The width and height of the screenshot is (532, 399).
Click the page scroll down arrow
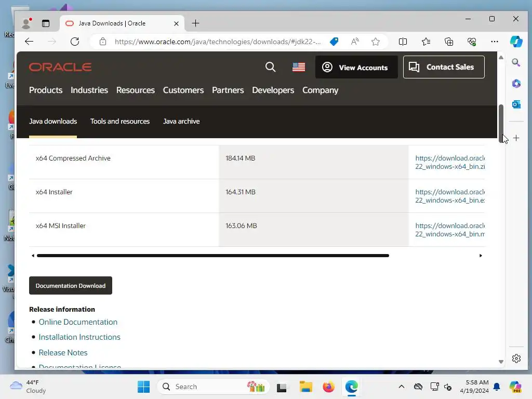coord(501,362)
